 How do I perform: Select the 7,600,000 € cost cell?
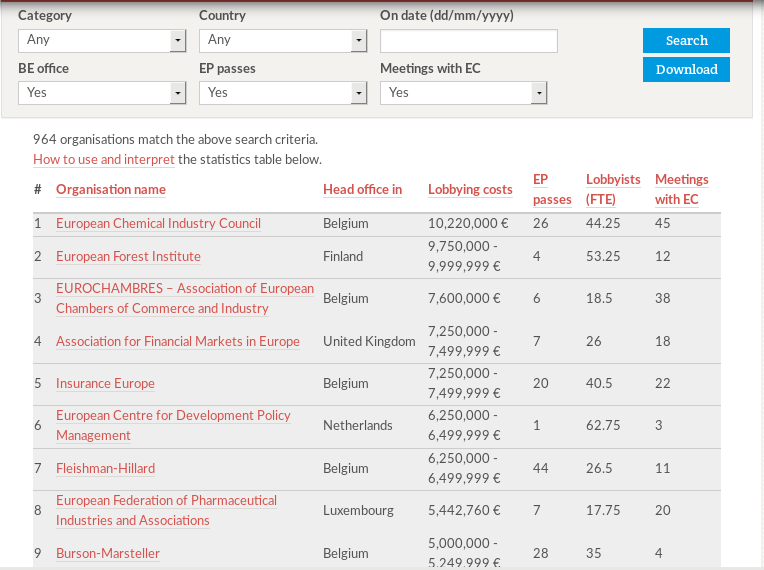pos(464,298)
